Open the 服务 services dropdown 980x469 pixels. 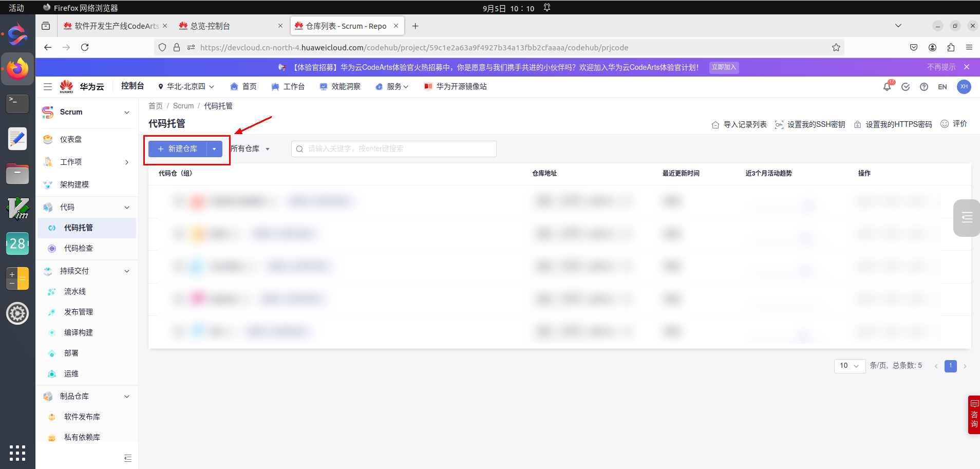pos(392,87)
